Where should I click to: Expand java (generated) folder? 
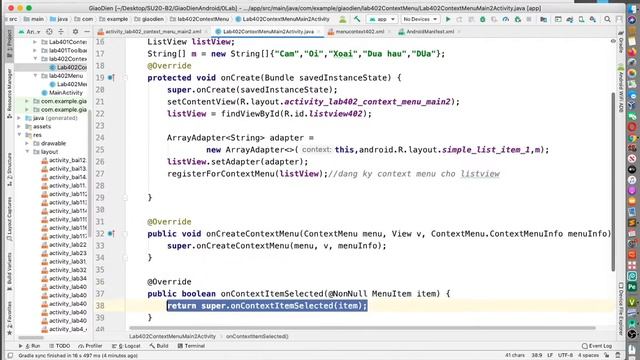pos(19,118)
